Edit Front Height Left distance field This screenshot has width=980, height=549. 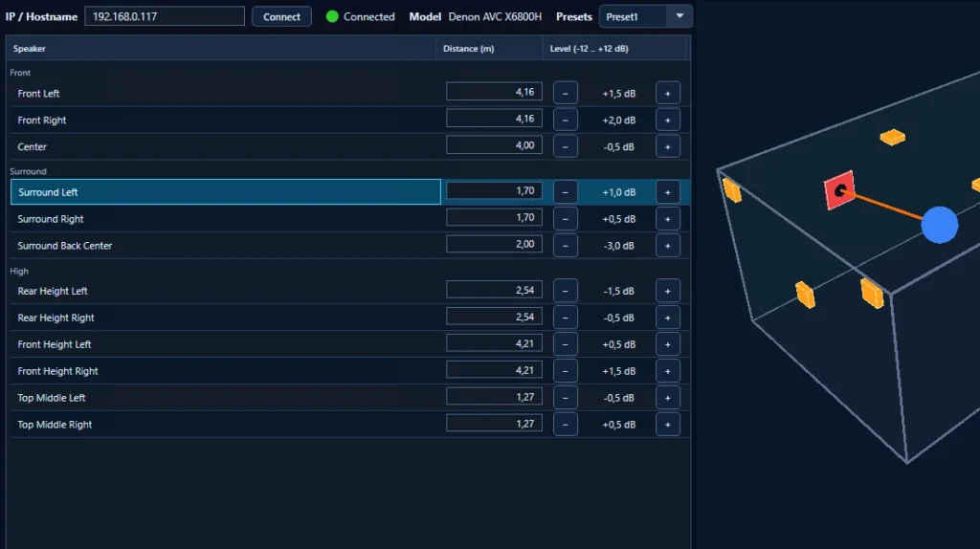click(x=494, y=343)
